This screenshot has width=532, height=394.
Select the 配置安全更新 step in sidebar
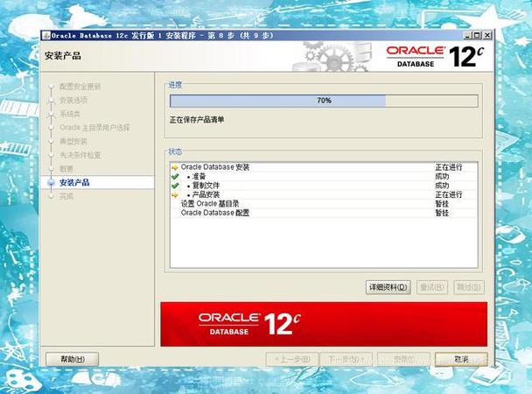click(80, 87)
